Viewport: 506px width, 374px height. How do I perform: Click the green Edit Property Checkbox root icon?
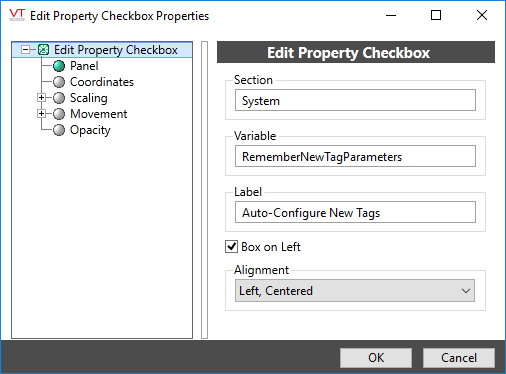click(44, 50)
